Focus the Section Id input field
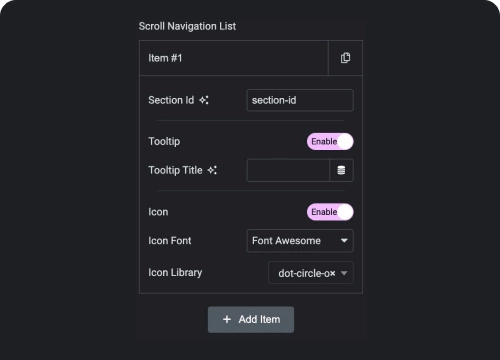This screenshot has width=500, height=360. (300, 100)
